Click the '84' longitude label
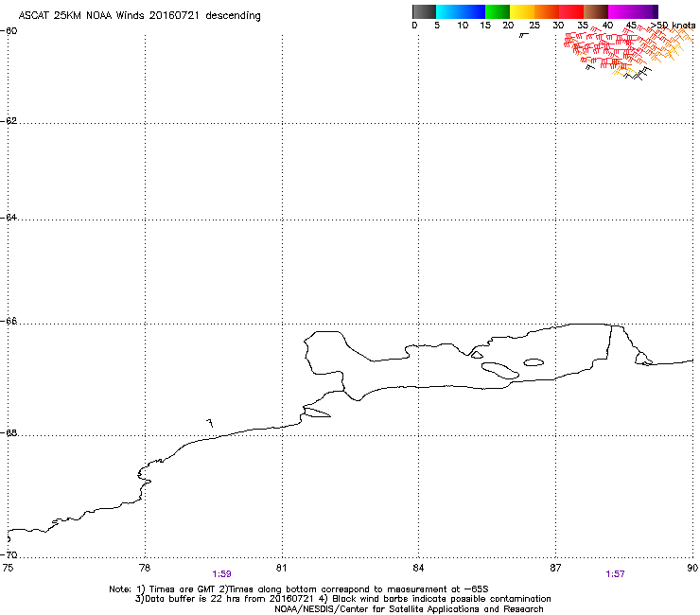 [418, 568]
